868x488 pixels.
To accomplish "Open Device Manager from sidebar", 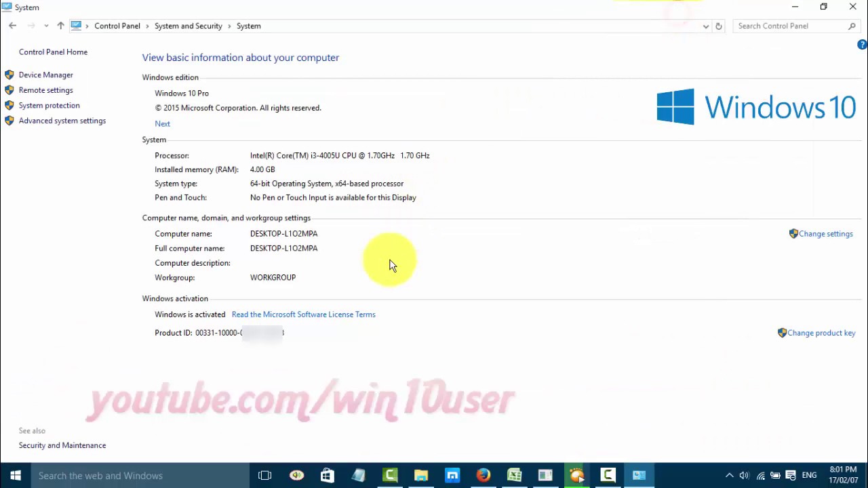I will (45, 75).
